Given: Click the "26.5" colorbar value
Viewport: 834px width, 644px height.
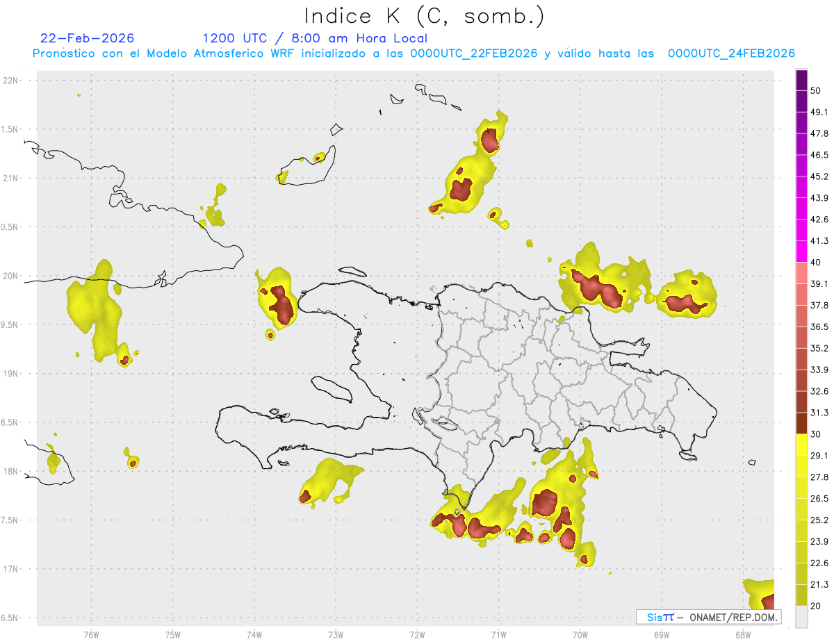Looking at the screenshot, I should click(x=819, y=499).
